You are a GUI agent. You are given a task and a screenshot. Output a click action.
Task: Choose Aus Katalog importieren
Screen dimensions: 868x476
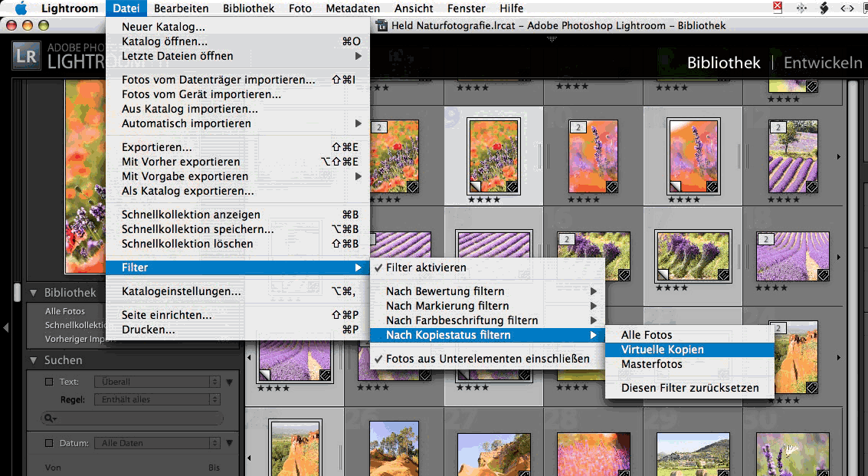237,109
